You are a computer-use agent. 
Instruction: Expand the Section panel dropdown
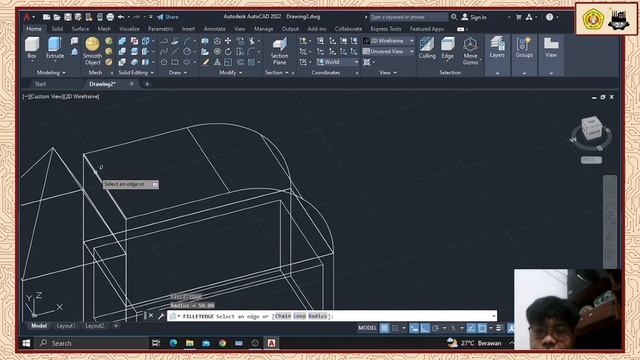point(276,73)
